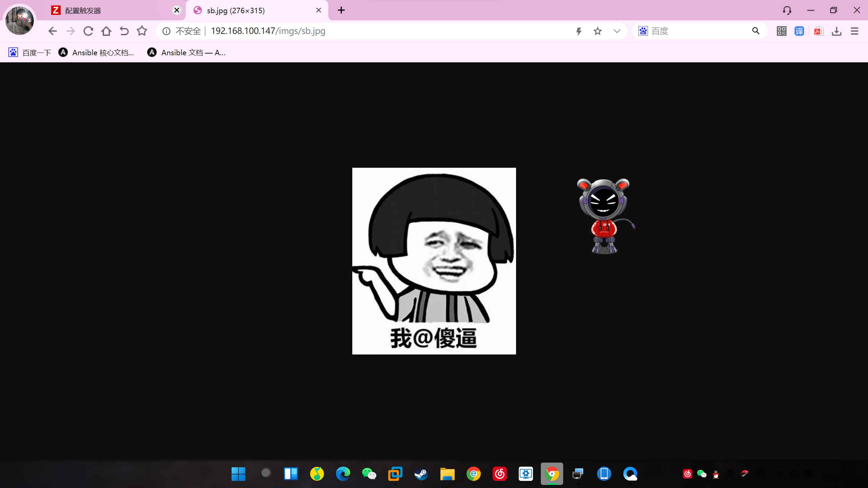Switch the 英 input method in the tray
Screen dimensions: 868x488
coord(761,474)
